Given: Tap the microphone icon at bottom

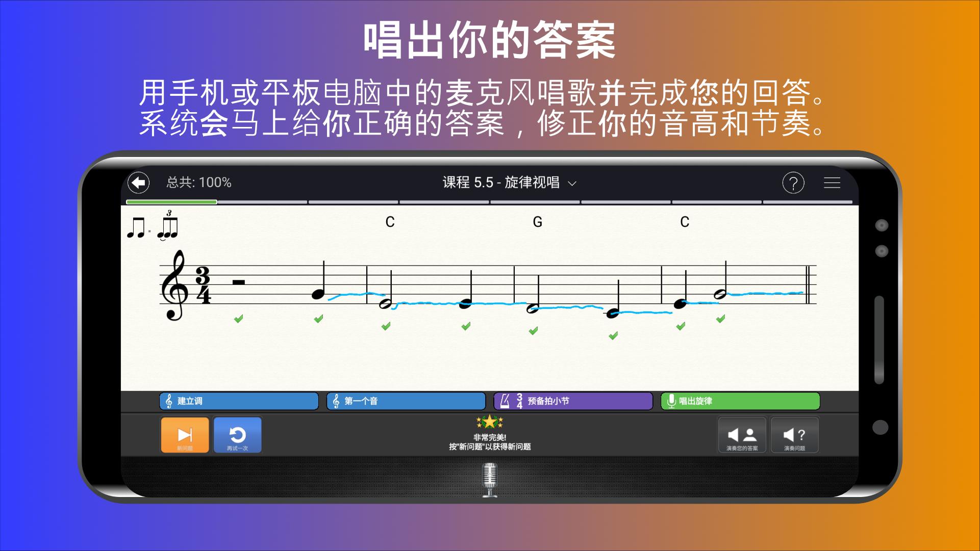Looking at the screenshot, I should point(490,480).
